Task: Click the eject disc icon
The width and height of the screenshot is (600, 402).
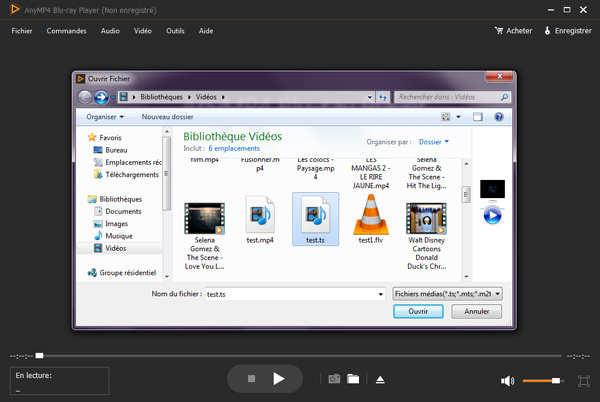Action: (380, 379)
